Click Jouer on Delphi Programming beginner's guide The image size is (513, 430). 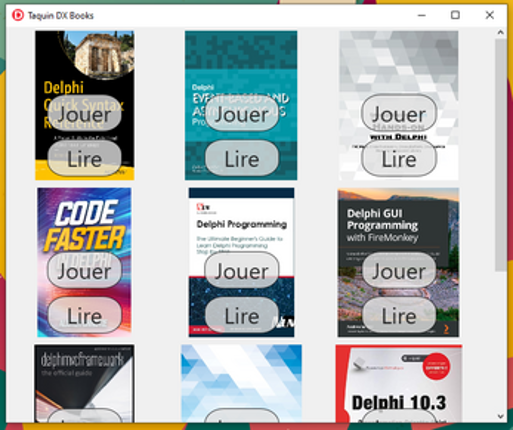click(242, 270)
